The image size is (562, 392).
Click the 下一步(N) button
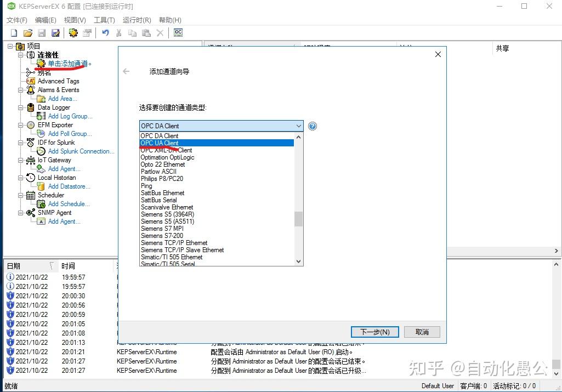pyautogui.click(x=374, y=332)
